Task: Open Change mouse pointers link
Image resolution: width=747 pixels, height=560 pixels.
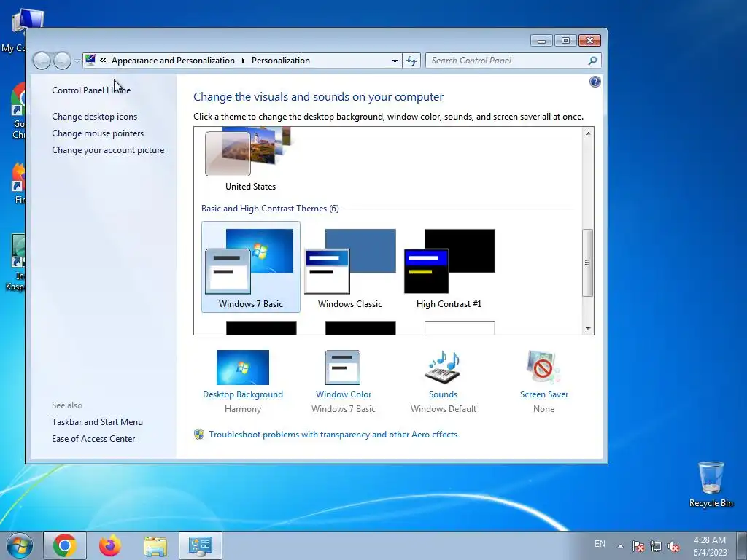Action: (98, 133)
